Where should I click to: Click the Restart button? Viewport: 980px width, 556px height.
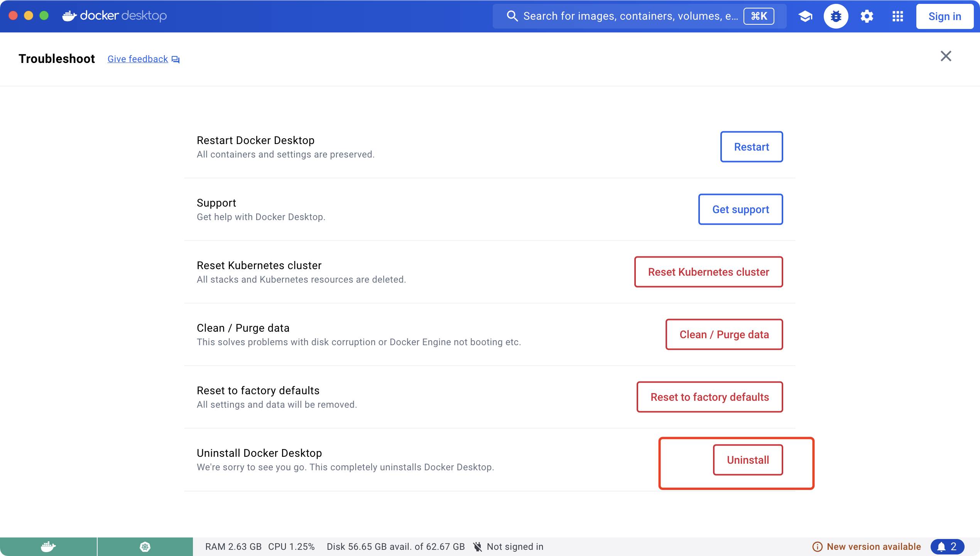[x=751, y=147]
